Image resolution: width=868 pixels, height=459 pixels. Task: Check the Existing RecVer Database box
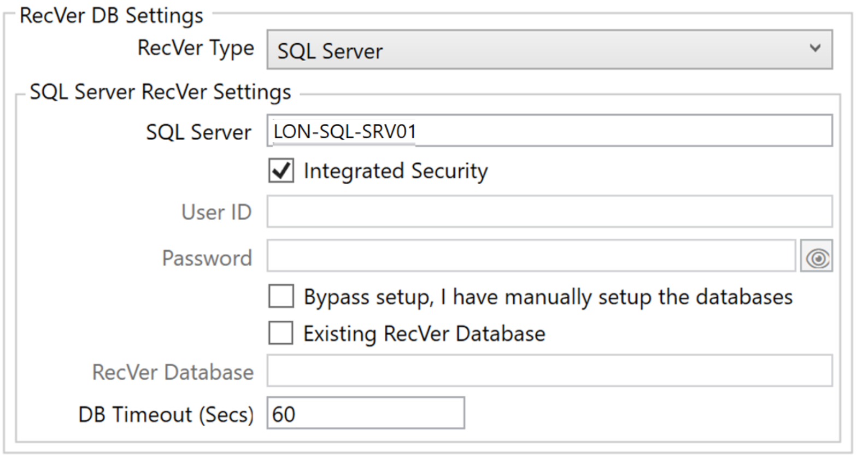(281, 333)
